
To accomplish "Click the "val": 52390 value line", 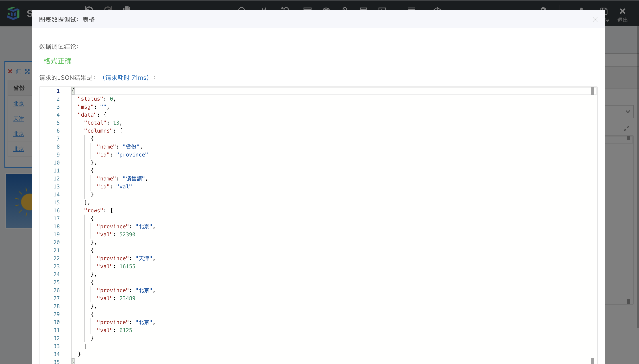I will (116, 235).
